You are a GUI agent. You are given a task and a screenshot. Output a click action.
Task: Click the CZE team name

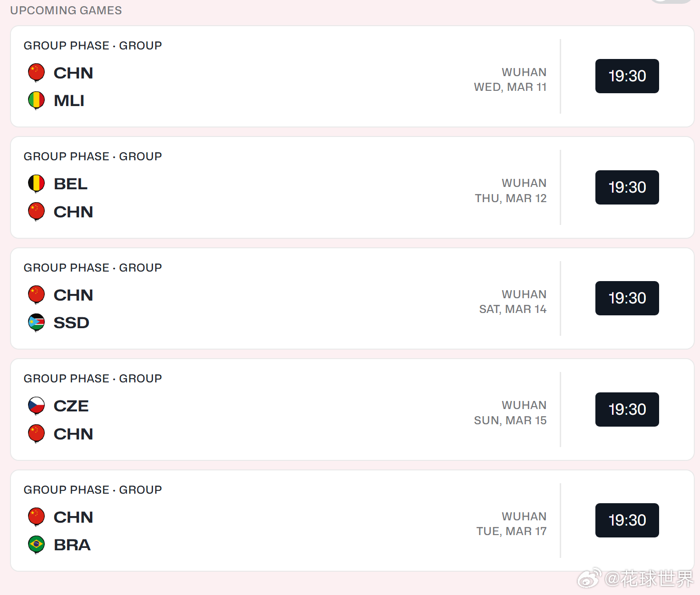[x=71, y=406]
